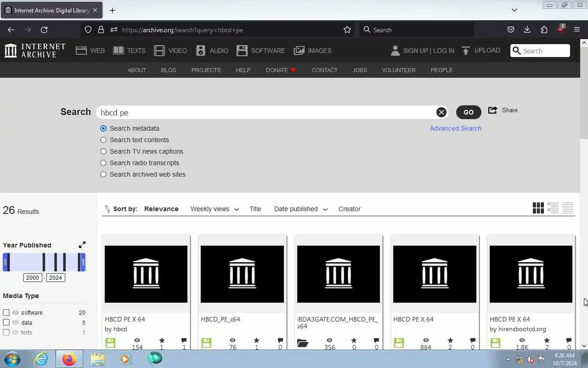Switch to compact list view icon

[x=568, y=208]
